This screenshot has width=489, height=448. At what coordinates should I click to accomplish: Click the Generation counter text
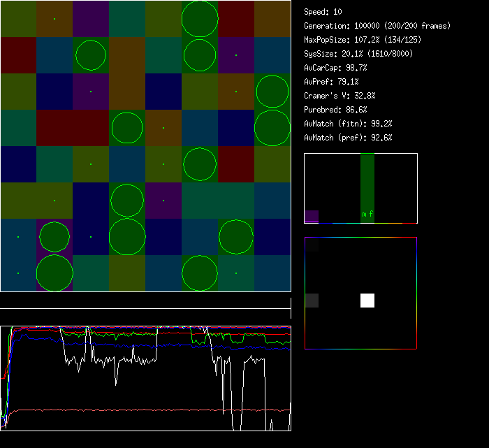tap(377, 26)
